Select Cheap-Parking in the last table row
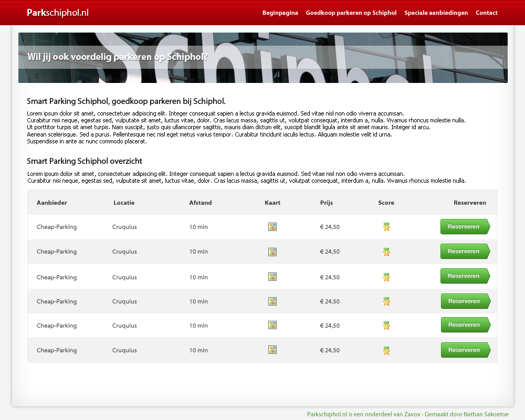This screenshot has height=420, width=525. [x=57, y=350]
